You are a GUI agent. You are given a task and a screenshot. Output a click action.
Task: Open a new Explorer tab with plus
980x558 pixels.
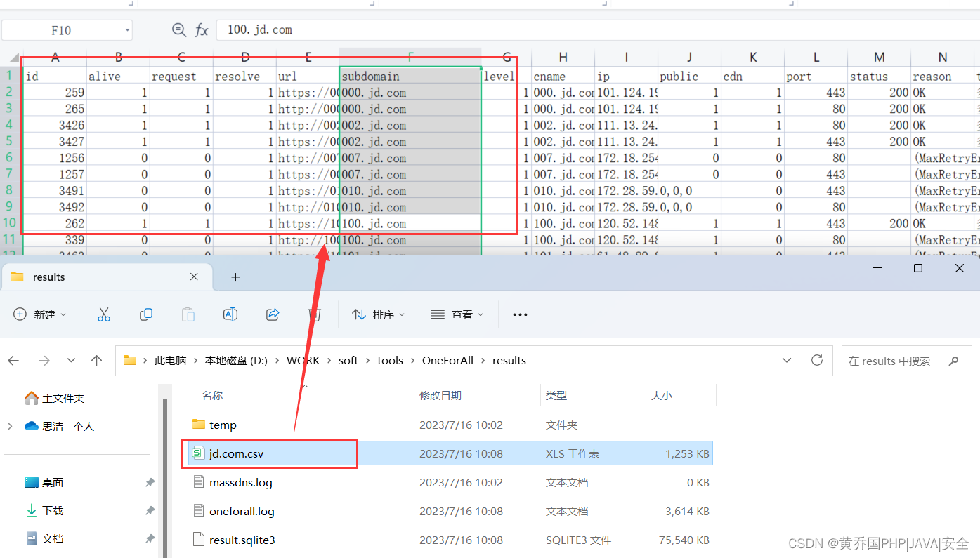236,277
